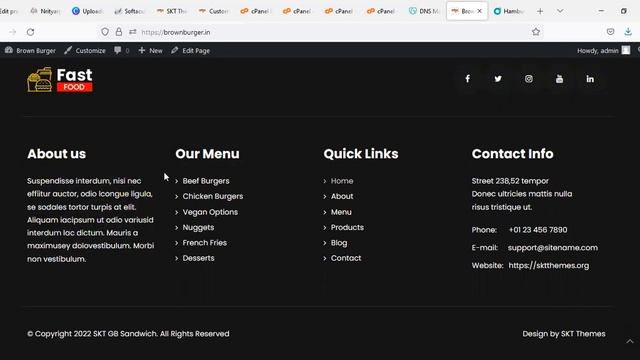Viewport: 640px width, 360px height.
Task: Click the Contact Info heading
Action: (512, 154)
